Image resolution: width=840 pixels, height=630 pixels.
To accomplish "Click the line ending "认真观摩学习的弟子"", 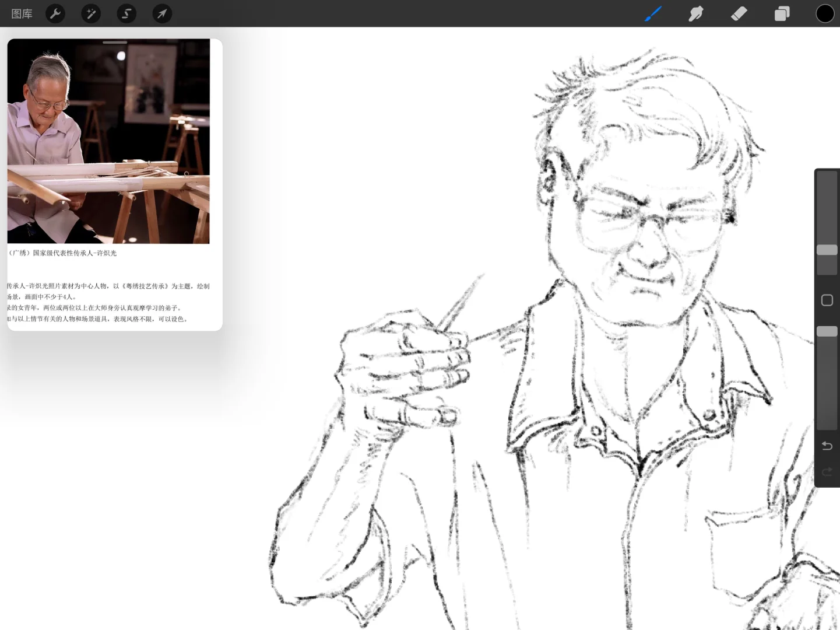I will [x=94, y=308].
